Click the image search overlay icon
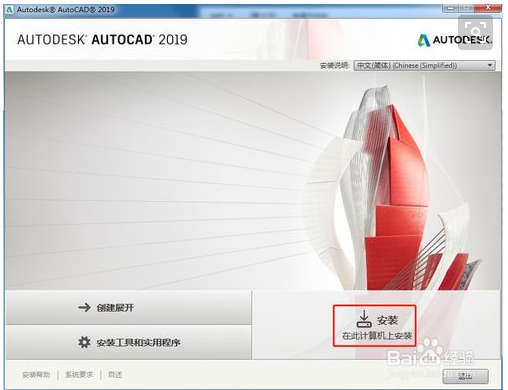The width and height of the screenshot is (508, 390). tap(475, 32)
